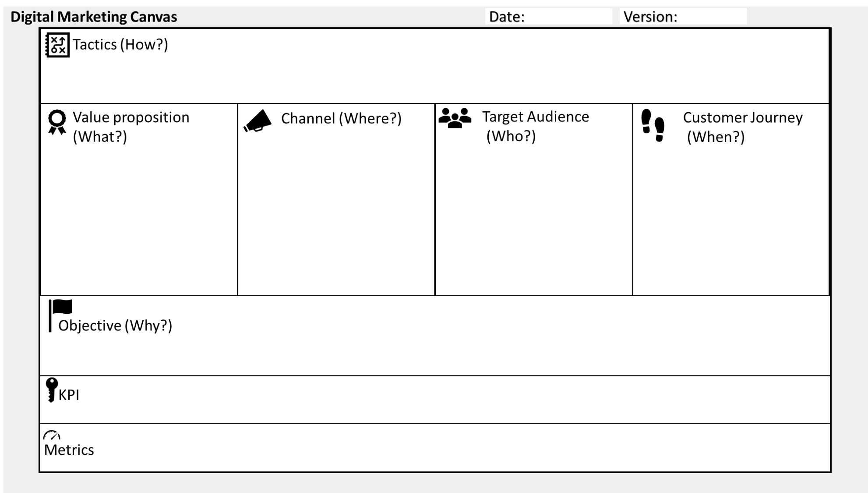Select the Customer Journey (When?) heading
The height and width of the screenshot is (493, 868).
pyautogui.click(x=743, y=127)
